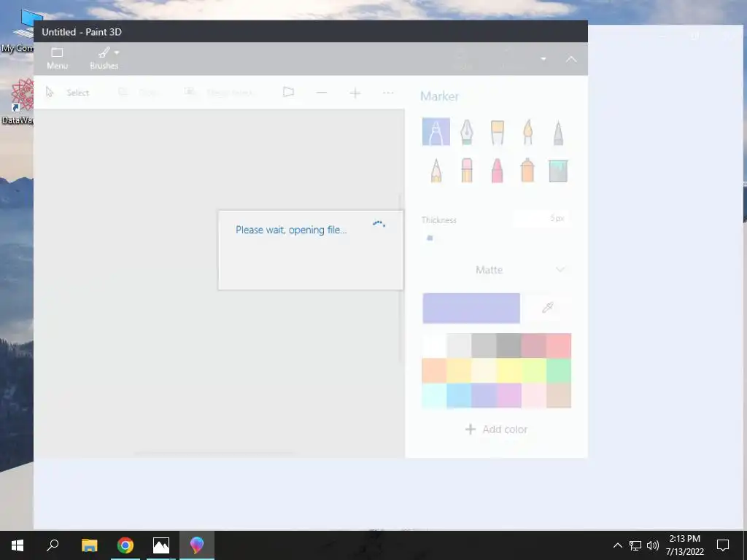The width and height of the screenshot is (747, 560).
Task: Choose the purple color swatch
Action: coord(508,396)
